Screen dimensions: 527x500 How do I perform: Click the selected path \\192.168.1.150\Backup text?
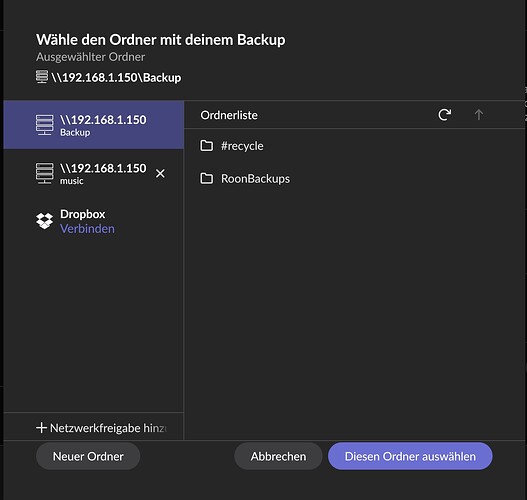coord(116,78)
